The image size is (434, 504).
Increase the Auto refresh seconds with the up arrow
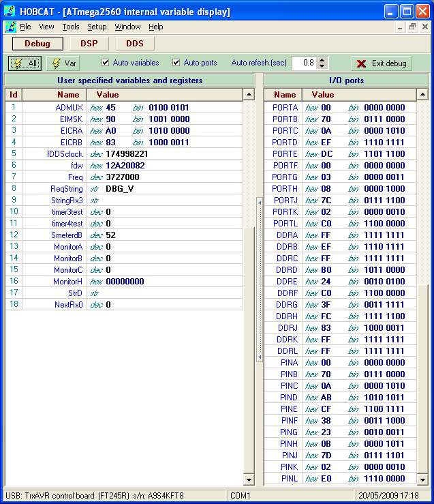coord(320,59)
